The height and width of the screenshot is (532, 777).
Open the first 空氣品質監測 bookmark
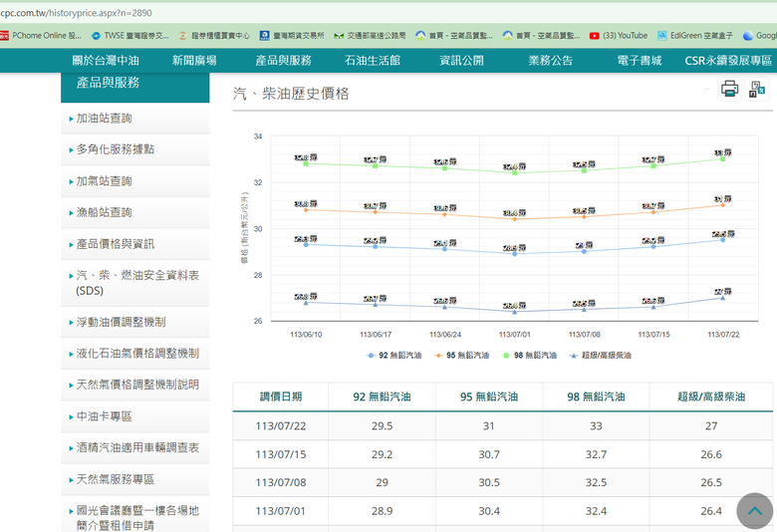coord(454,36)
